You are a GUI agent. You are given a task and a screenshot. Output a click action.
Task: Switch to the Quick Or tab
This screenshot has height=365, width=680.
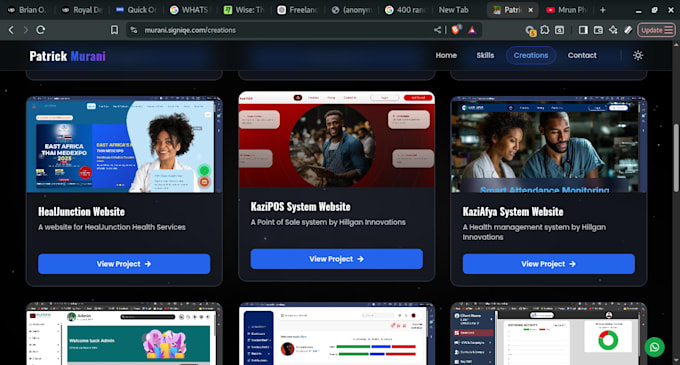tap(136, 10)
